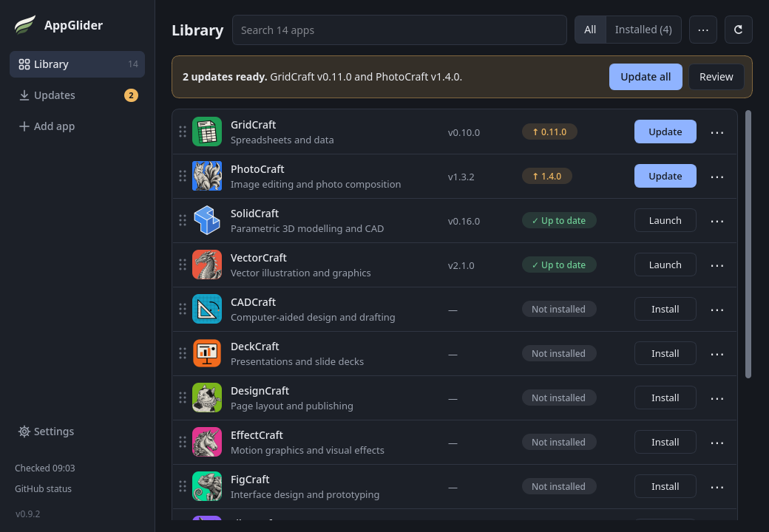Open DeckCraft row more options menu
Screen dimensions: 769x532
[717, 354]
